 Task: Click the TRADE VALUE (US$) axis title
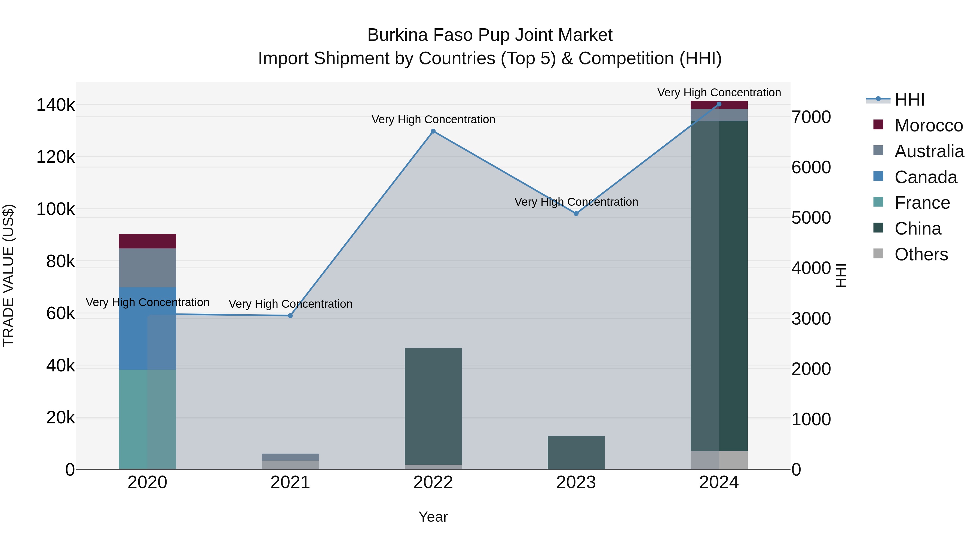pyautogui.click(x=8, y=275)
